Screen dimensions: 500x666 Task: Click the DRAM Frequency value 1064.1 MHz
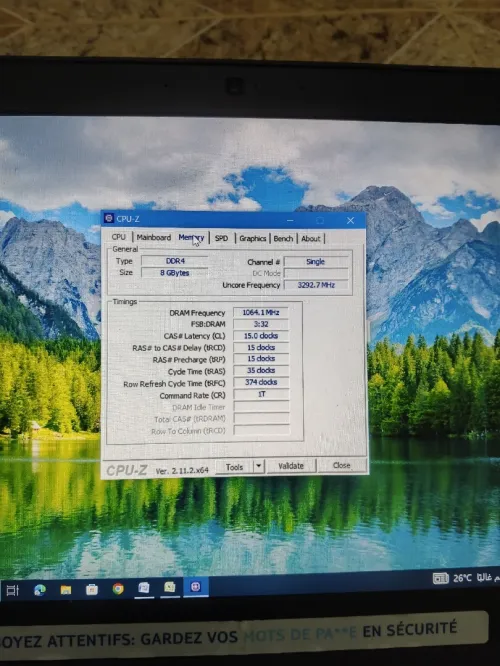[x=261, y=312]
